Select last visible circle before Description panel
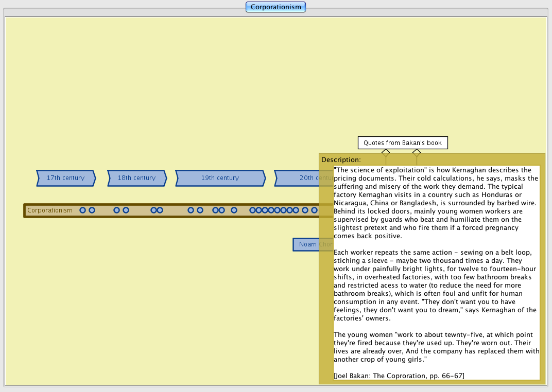Screen dimensions: 552x392 click(314, 210)
